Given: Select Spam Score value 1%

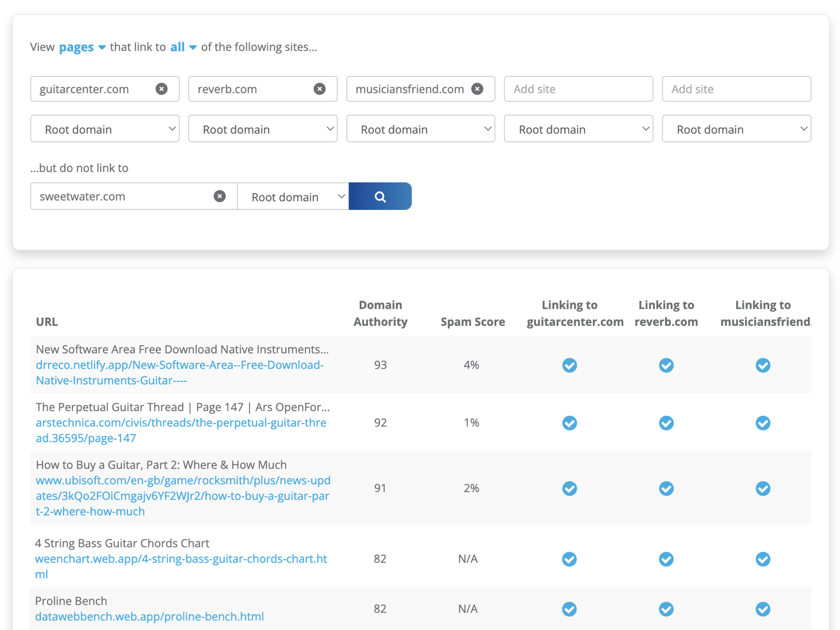Looking at the screenshot, I should pyautogui.click(x=471, y=423).
